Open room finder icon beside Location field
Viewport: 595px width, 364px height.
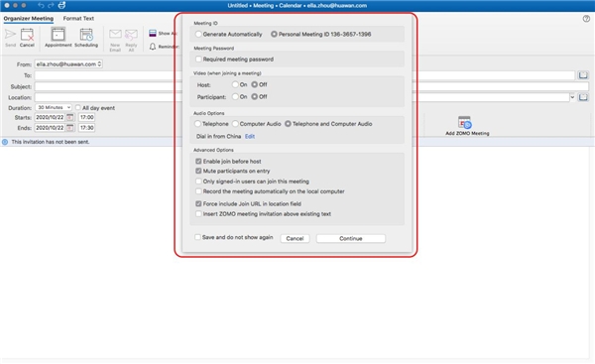click(583, 97)
